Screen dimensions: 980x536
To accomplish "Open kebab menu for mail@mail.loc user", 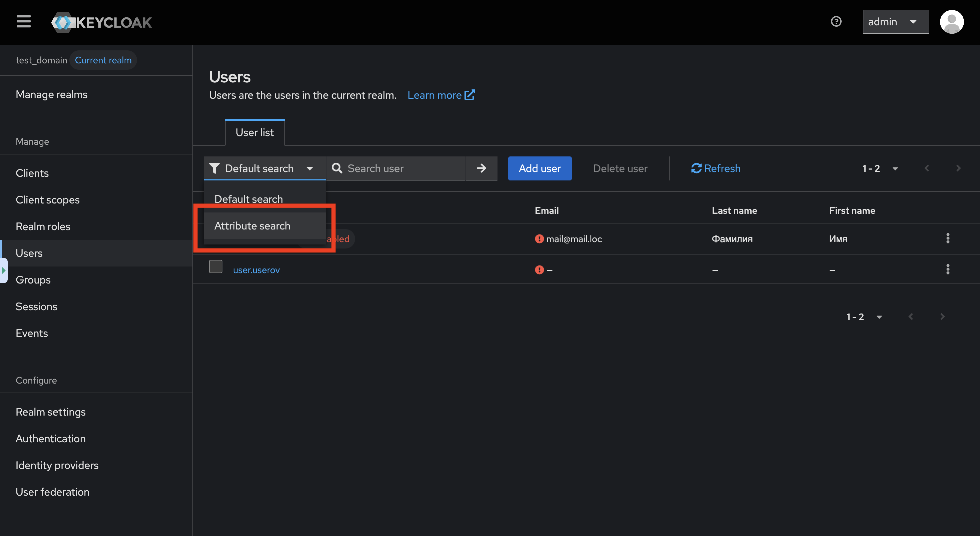I will pyautogui.click(x=948, y=238).
